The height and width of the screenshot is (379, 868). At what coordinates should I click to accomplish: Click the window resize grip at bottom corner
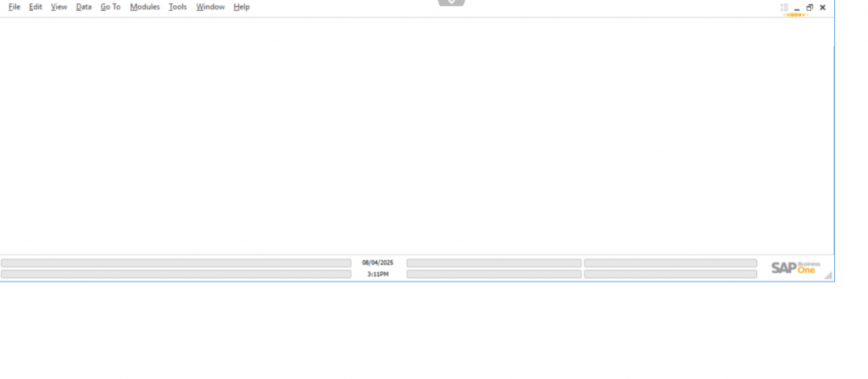(829, 276)
